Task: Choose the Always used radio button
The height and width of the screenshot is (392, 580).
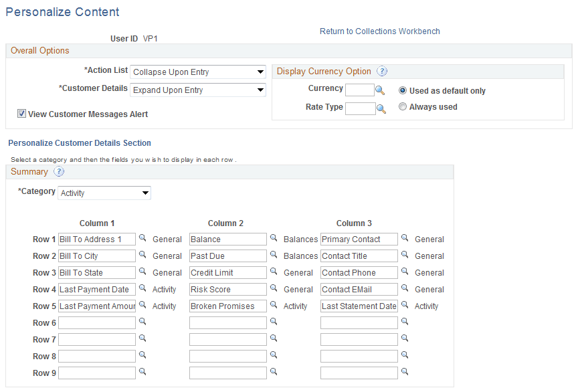Action: (x=402, y=106)
